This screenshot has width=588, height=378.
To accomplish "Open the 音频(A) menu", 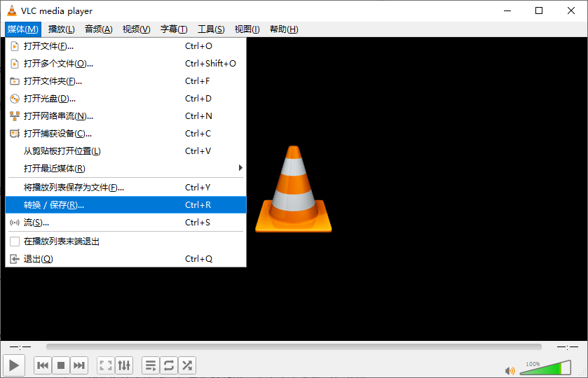I will click(x=99, y=29).
